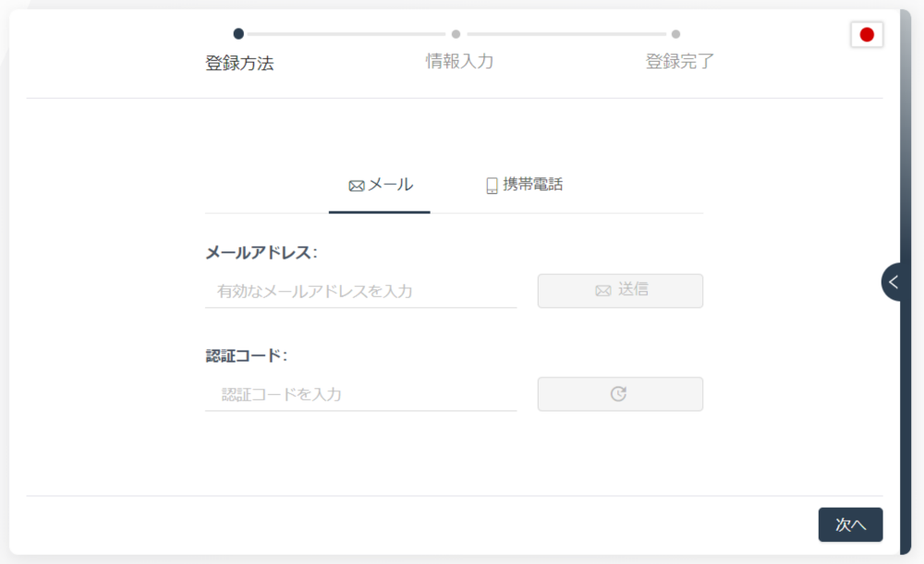Click the envelope icon beside メール
The height and width of the screenshot is (564, 924).
tap(357, 187)
